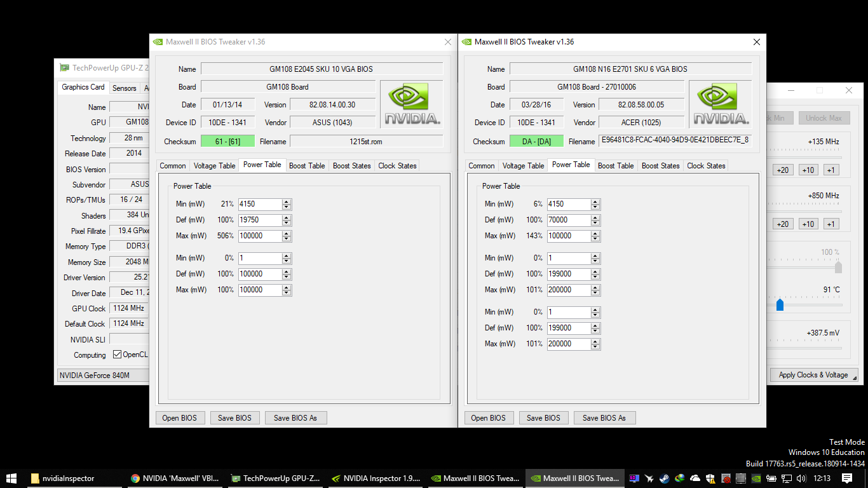Click the FPS monitor tray icon showing 60
The image size is (868, 488).
[634, 478]
